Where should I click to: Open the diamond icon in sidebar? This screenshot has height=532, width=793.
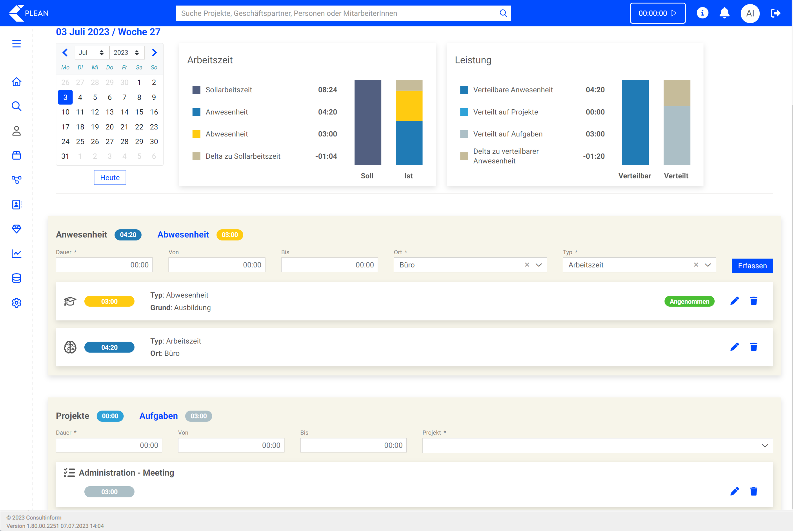coord(16,229)
